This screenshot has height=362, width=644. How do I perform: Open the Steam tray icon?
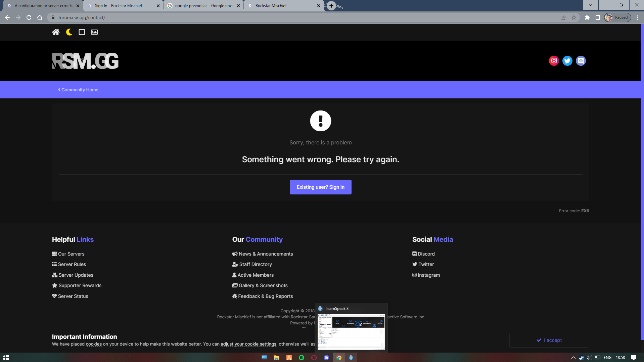coord(581,358)
